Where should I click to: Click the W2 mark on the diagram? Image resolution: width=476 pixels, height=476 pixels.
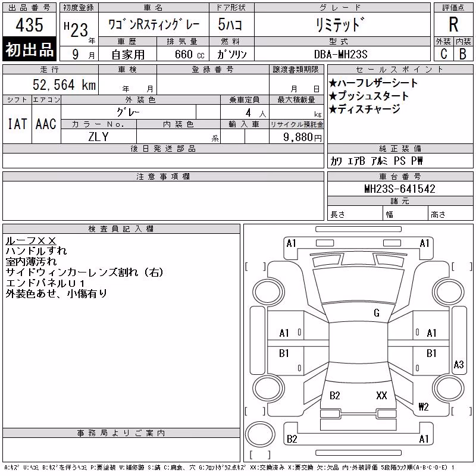pos(424,406)
